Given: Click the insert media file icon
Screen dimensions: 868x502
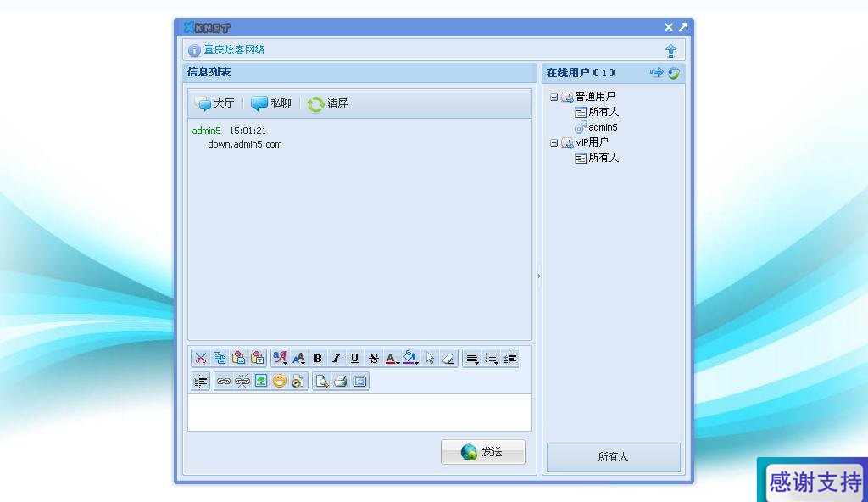Looking at the screenshot, I should 298,381.
